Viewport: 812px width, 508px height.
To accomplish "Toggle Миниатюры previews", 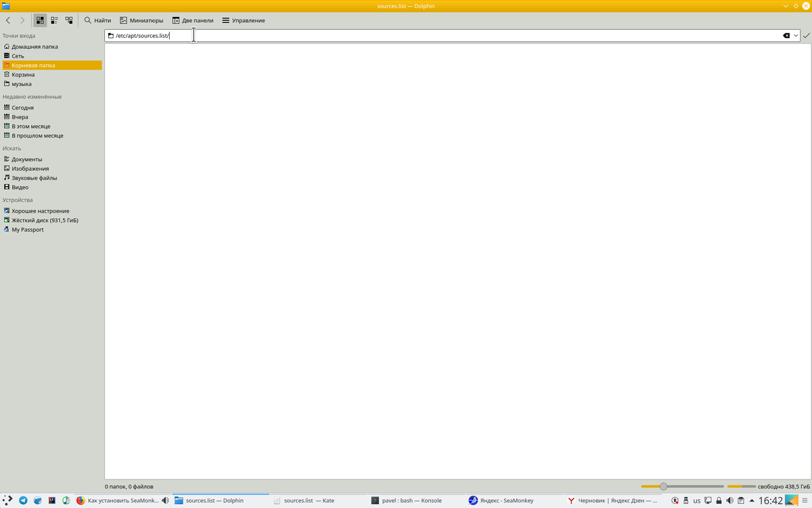I will click(141, 20).
